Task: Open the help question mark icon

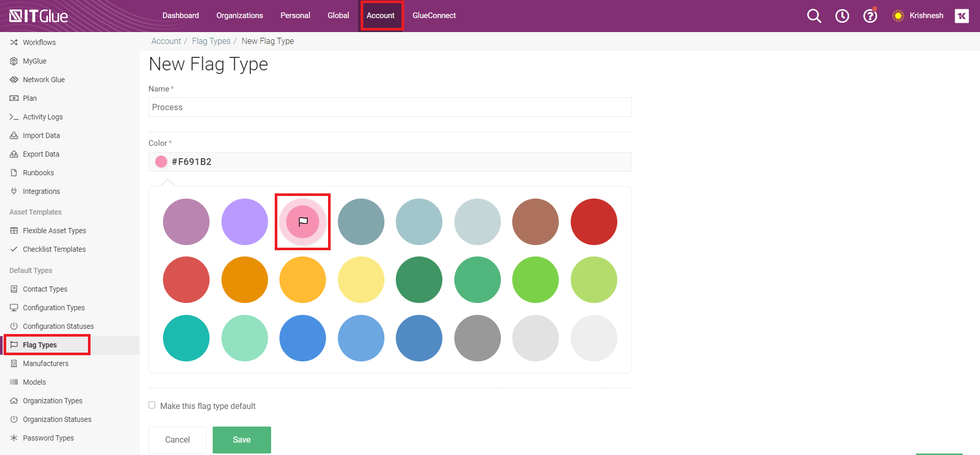Action: pos(870,16)
